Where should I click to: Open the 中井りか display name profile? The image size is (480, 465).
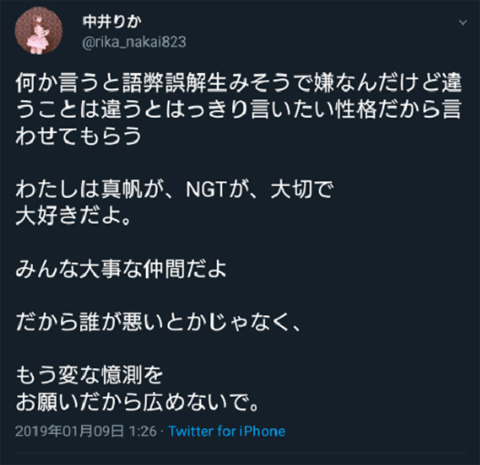112,22
